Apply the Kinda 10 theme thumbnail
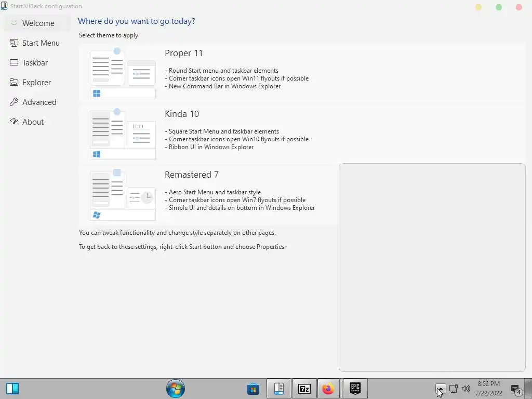532x399 pixels. pos(123,134)
